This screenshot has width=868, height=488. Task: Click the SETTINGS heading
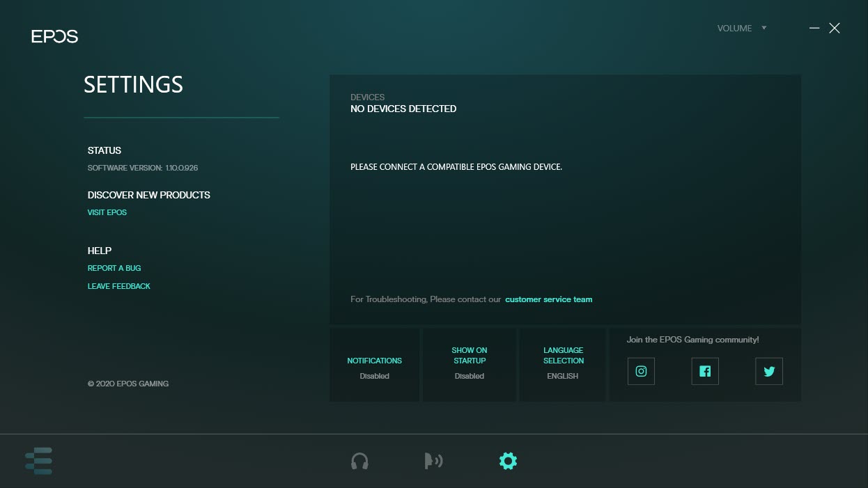(x=133, y=85)
